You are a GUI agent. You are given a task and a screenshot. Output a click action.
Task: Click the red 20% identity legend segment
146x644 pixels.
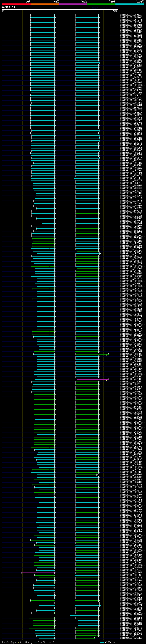click(16, 4)
